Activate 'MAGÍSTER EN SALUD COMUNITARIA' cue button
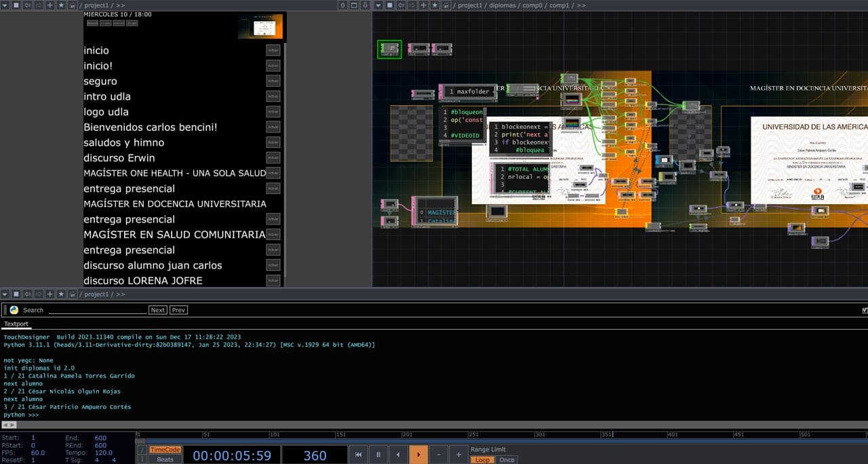Image resolution: width=868 pixels, height=464 pixels. pyautogui.click(x=273, y=235)
